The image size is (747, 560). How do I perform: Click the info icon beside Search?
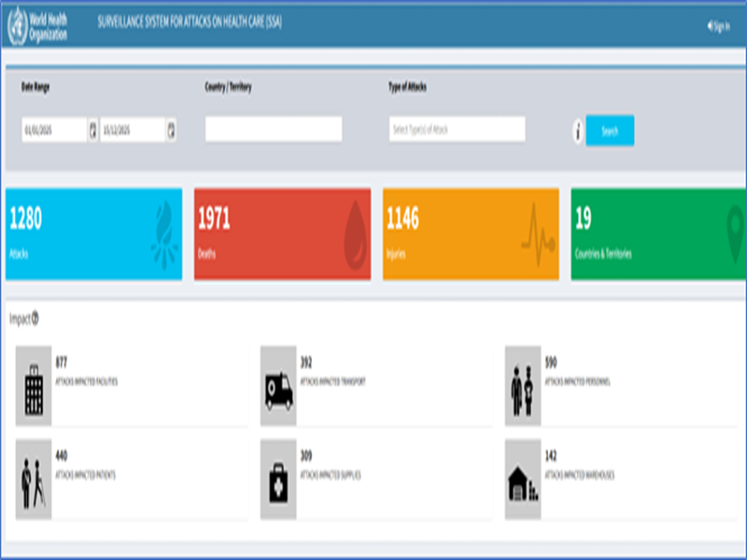pyautogui.click(x=578, y=132)
